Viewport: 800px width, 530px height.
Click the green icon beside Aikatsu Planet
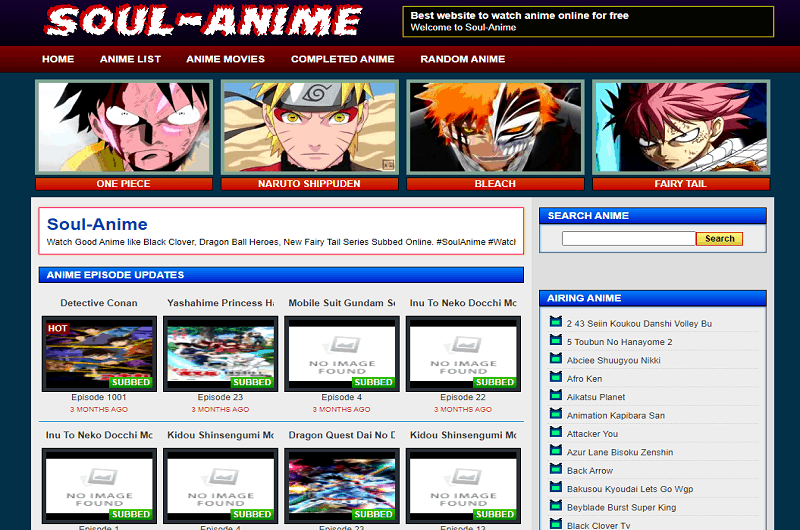tap(556, 397)
